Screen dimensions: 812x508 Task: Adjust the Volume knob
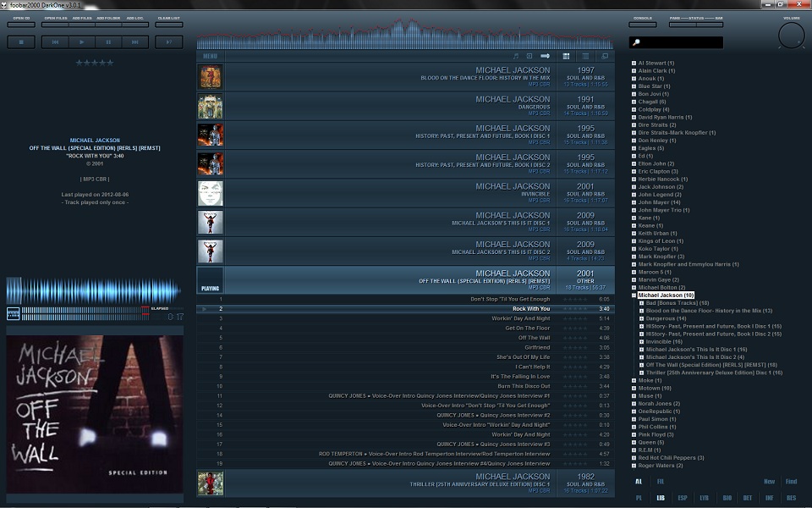coord(792,36)
